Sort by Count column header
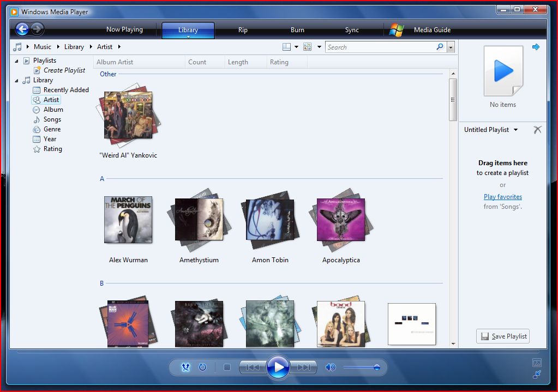 point(205,62)
